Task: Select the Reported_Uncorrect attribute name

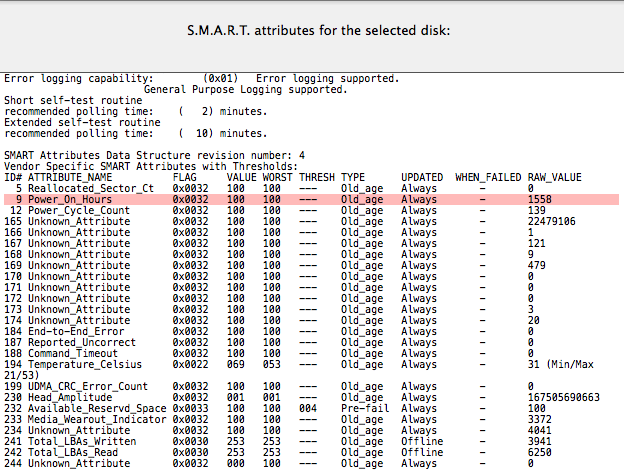Action: 82,342
